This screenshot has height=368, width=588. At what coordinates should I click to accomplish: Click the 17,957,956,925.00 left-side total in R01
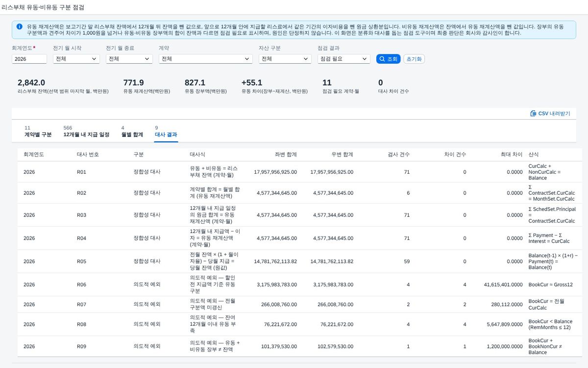275,172
